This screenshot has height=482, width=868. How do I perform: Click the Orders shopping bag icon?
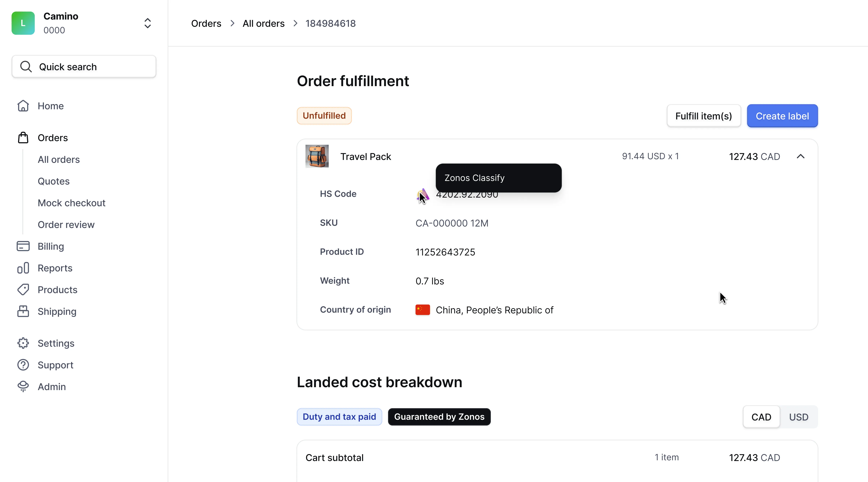click(x=23, y=138)
